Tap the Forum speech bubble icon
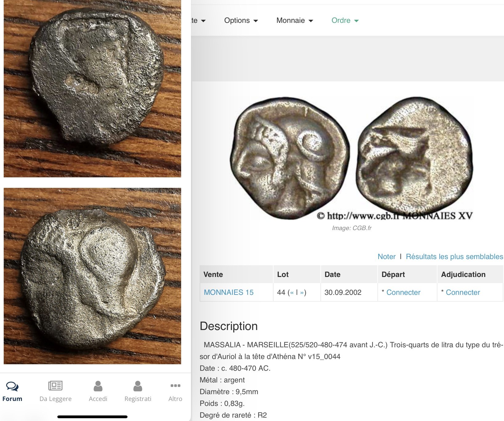The width and height of the screenshot is (504, 421). [12, 386]
